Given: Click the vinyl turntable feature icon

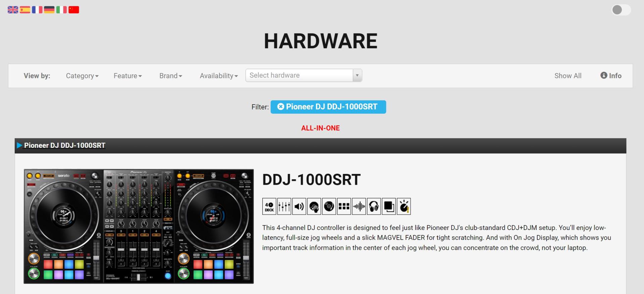Looking at the screenshot, I should (329, 206).
